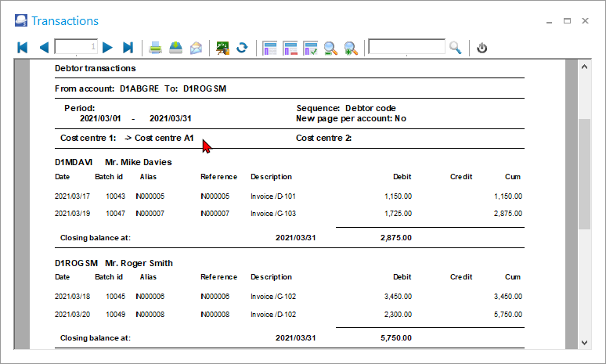
Task: Click the power-style icon at toolbar end
Action: tap(482, 48)
